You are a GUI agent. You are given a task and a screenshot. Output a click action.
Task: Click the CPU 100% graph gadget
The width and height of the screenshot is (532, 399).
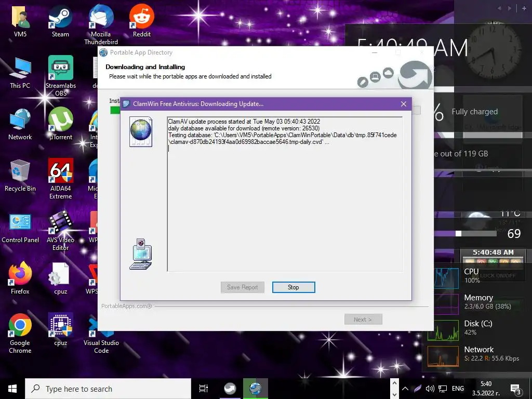coord(446,278)
